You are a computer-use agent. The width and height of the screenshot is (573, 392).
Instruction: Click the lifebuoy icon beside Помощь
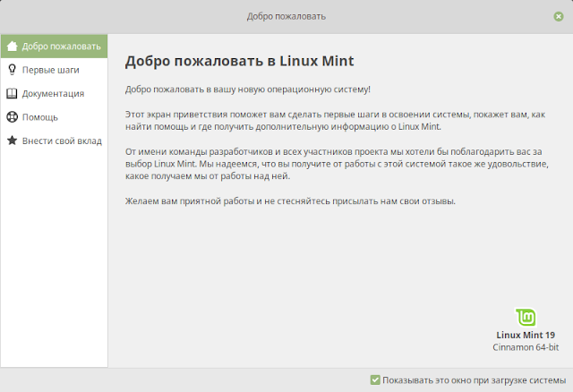click(12, 117)
